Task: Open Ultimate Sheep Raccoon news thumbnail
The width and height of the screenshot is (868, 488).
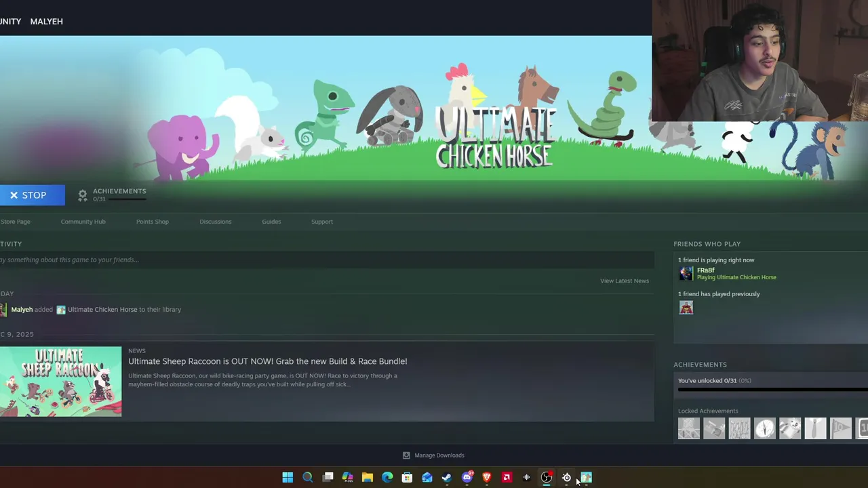Action: (x=61, y=382)
